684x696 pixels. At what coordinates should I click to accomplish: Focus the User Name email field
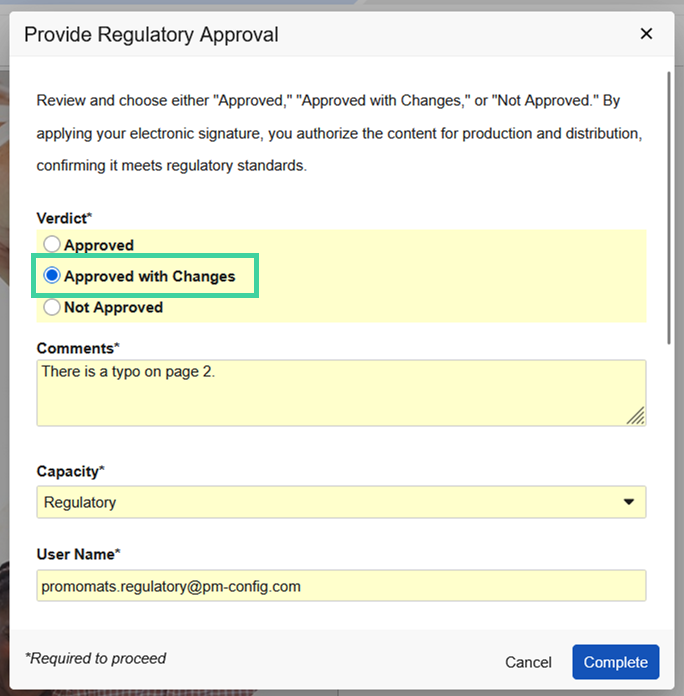click(341, 586)
